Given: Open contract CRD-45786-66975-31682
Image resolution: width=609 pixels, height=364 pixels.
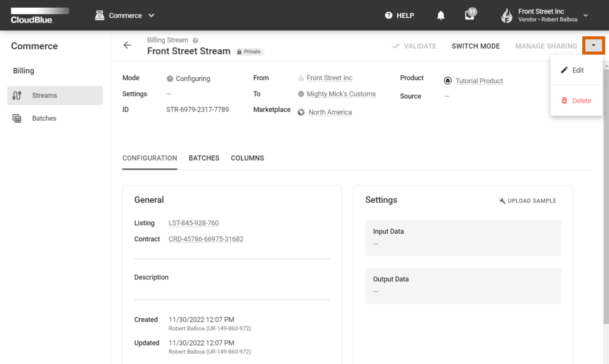Looking at the screenshot, I should click(206, 239).
